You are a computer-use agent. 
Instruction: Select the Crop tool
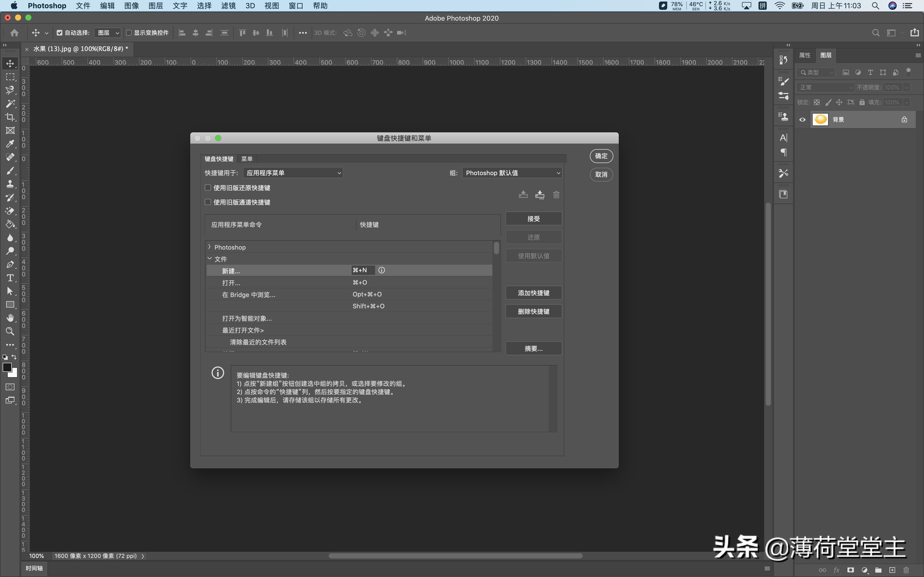coord(10,117)
